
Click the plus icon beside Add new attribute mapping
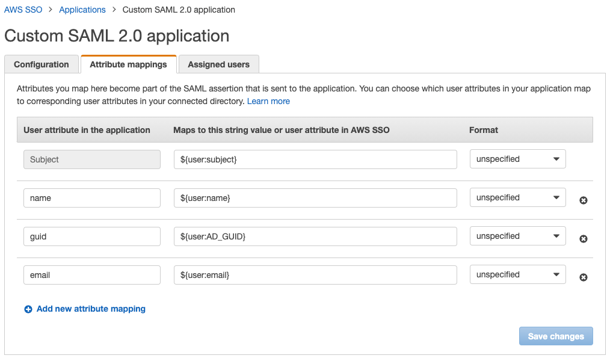pyautogui.click(x=28, y=309)
